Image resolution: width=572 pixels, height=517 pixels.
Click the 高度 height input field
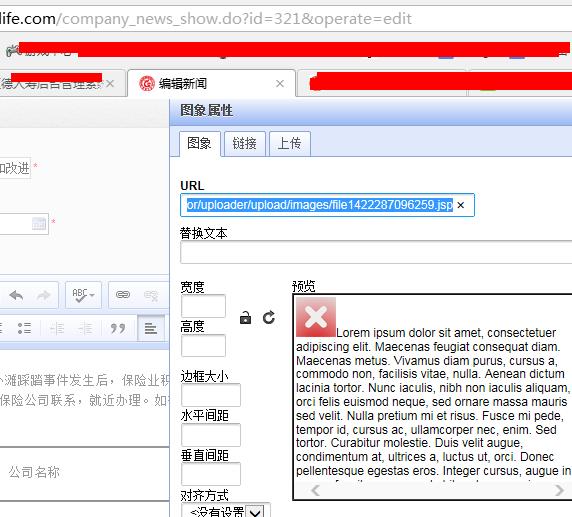pyautogui.click(x=203, y=345)
